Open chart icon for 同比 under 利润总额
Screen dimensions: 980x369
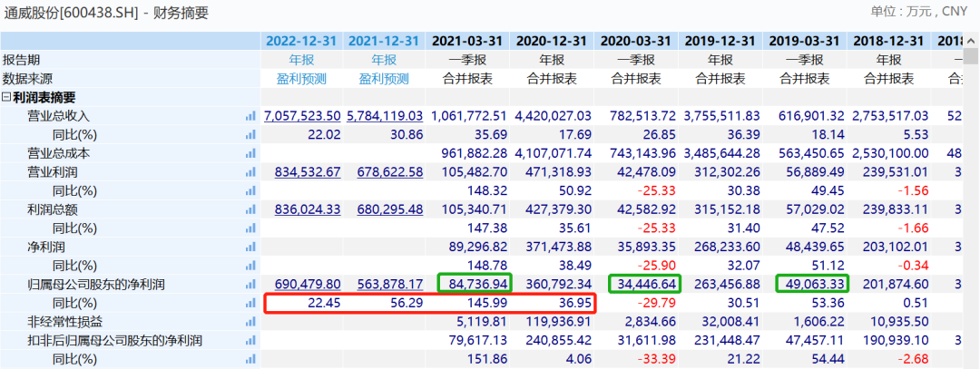[x=250, y=228]
